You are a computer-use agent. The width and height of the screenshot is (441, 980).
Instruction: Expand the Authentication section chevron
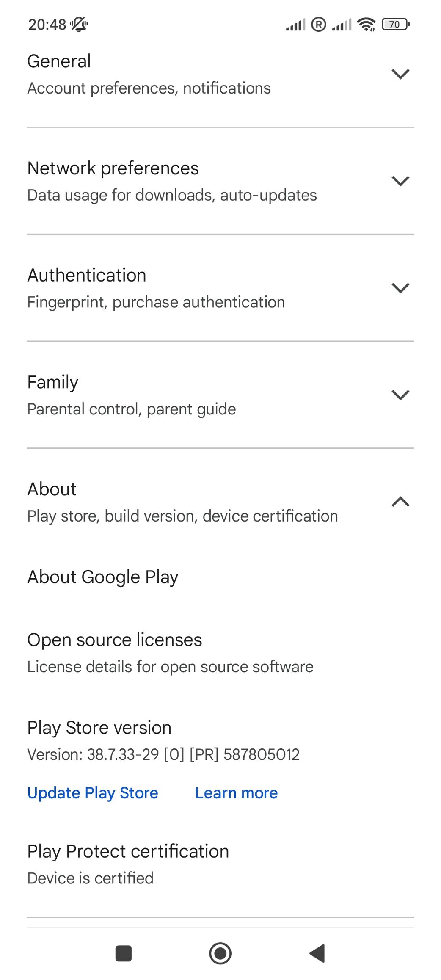(400, 288)
